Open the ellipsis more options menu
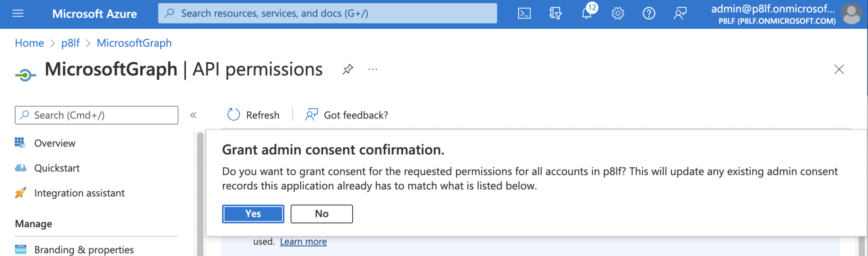This screenshot has height=256, width=868. 373,69
